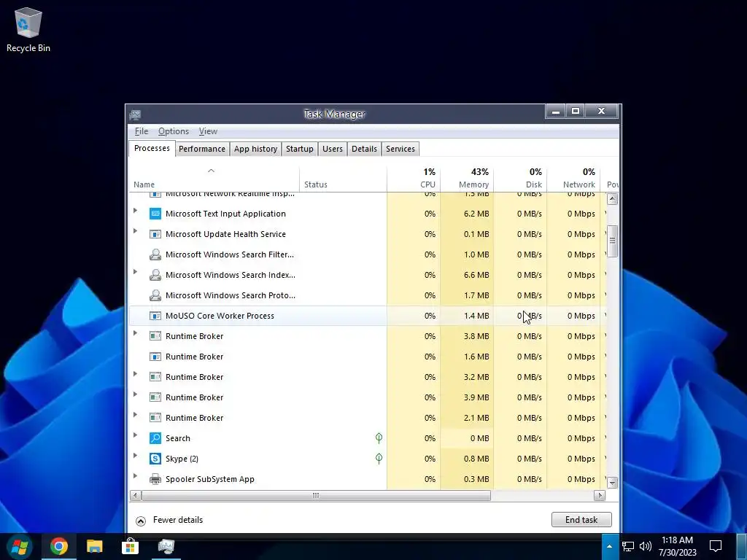
Task: Select the 2.1 MB Runtime Broker row
Action: [x=368, y=418]
